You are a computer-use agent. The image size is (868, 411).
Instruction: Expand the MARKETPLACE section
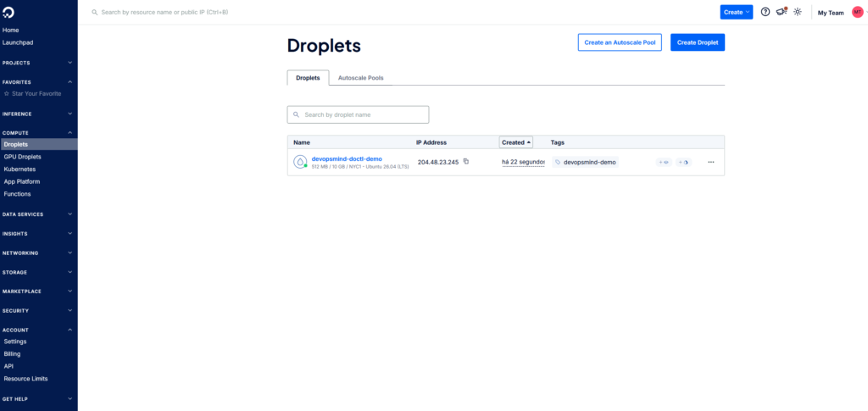point(39,291)
